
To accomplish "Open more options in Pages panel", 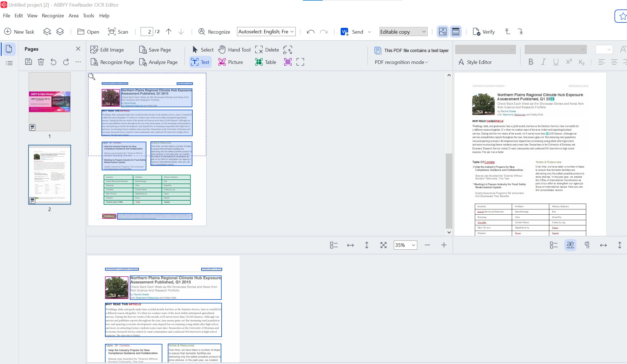I will coord(78,62).
